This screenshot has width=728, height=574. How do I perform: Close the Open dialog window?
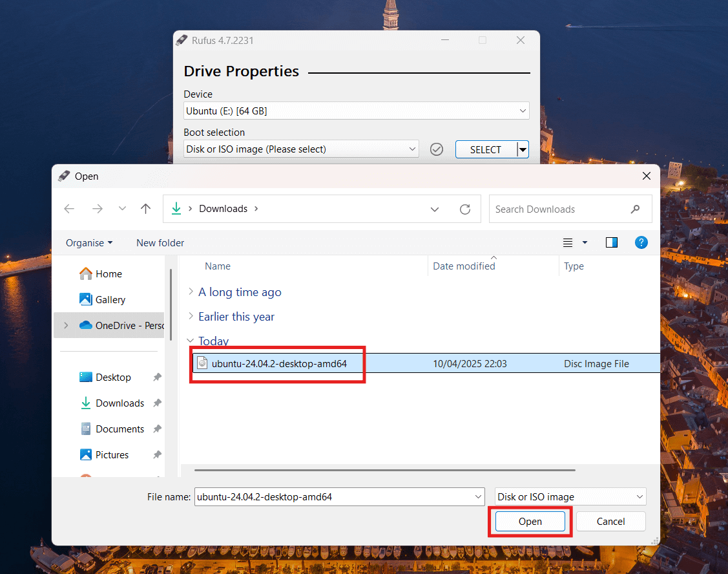pyautogui.click(x=646, y=176)
